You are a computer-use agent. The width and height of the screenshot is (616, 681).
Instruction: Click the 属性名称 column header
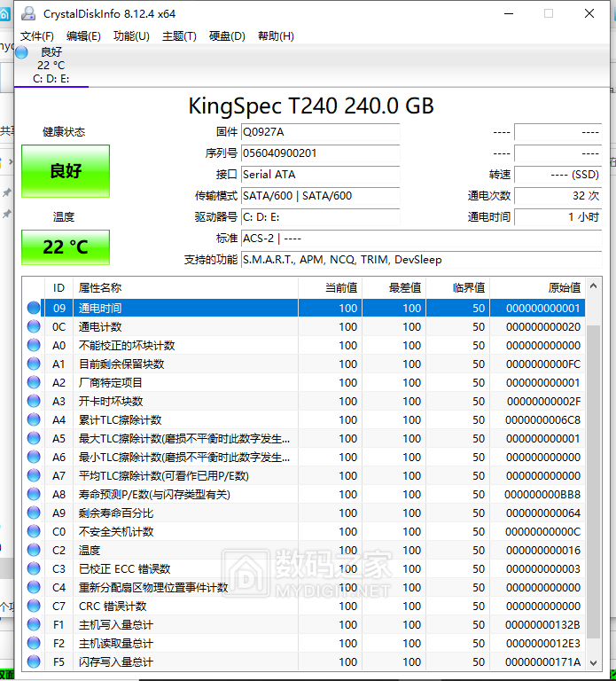(185, 288)
